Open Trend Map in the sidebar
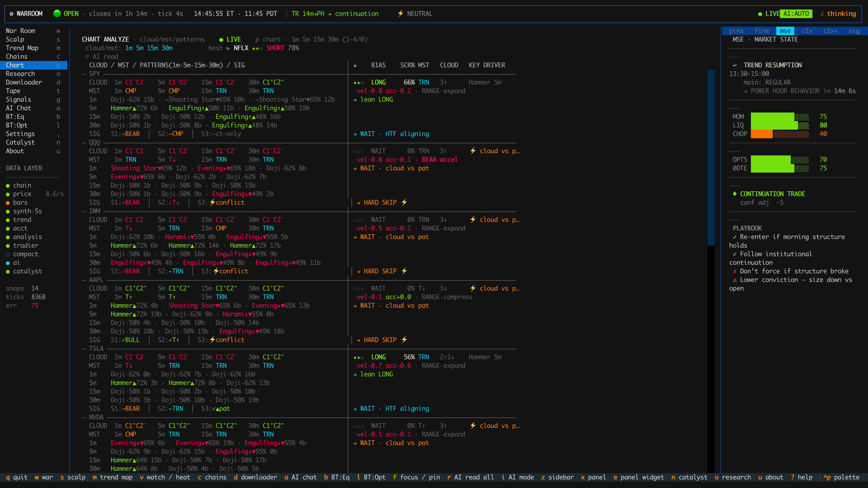This screenshot has width=868, height=488. click(34, 48)
